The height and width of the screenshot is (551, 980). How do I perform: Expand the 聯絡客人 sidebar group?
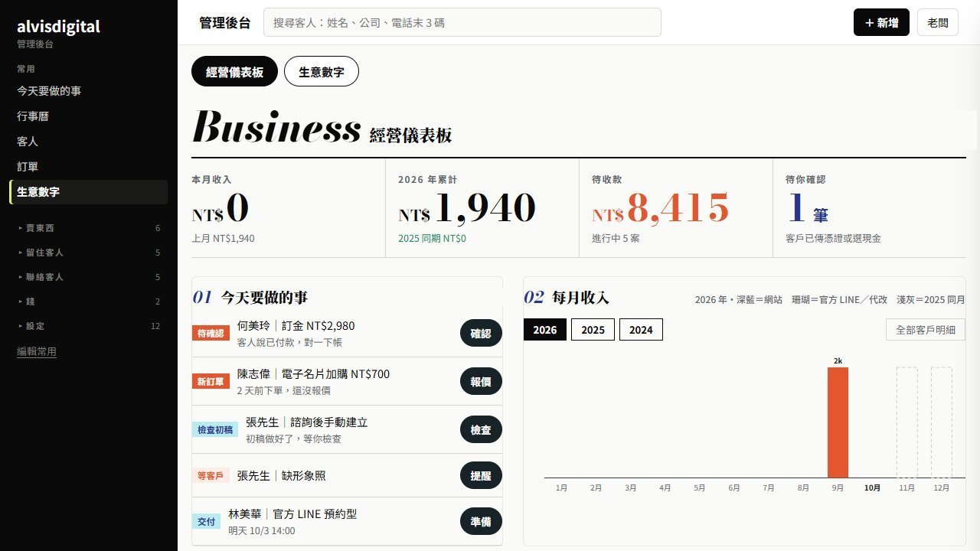[88, 277]
